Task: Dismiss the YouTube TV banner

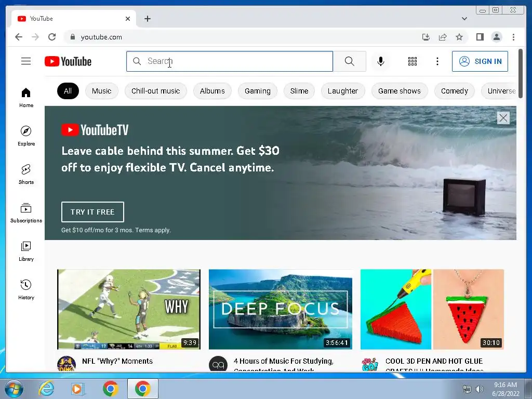Action: point(503,118)
